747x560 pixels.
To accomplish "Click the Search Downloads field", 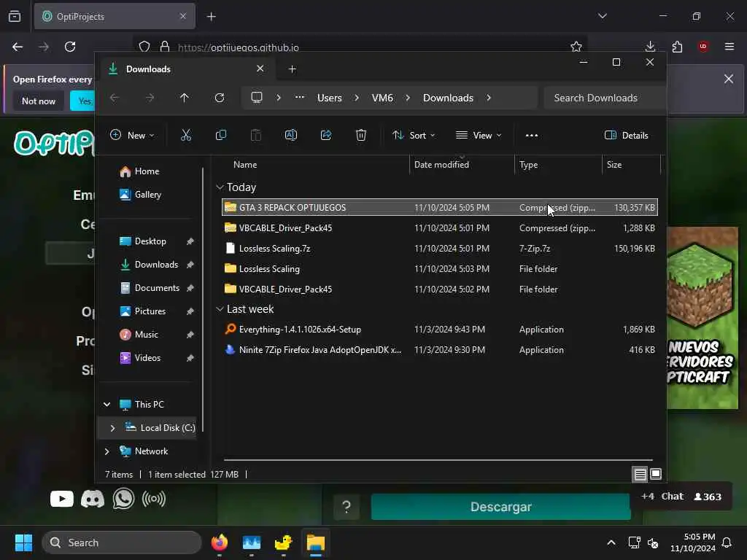I will (604, 98).
